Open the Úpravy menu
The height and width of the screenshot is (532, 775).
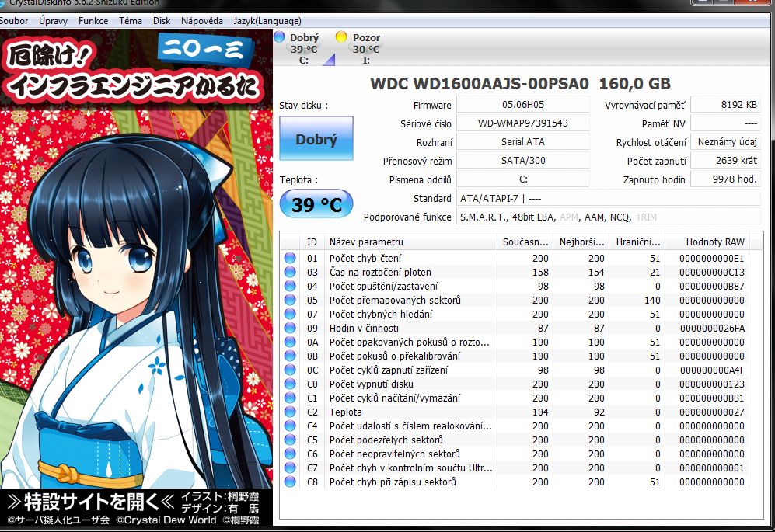(x=53, y=21)
